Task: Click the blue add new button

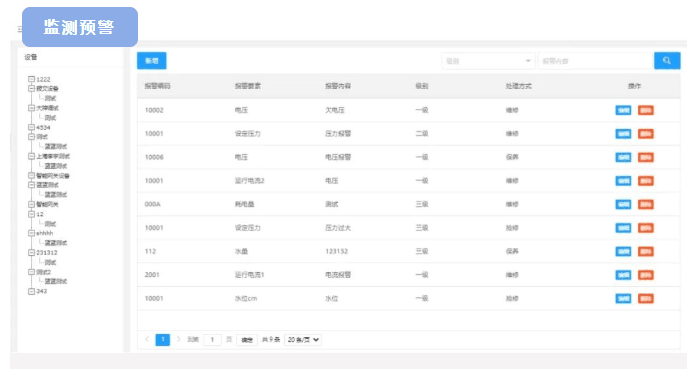Action: (152, 61)
